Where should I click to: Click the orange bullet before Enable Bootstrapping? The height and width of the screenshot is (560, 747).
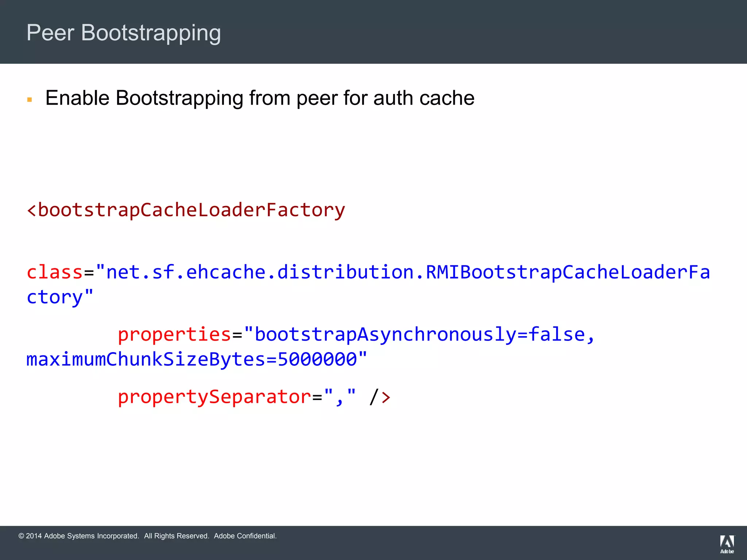(x=30, y=100)
